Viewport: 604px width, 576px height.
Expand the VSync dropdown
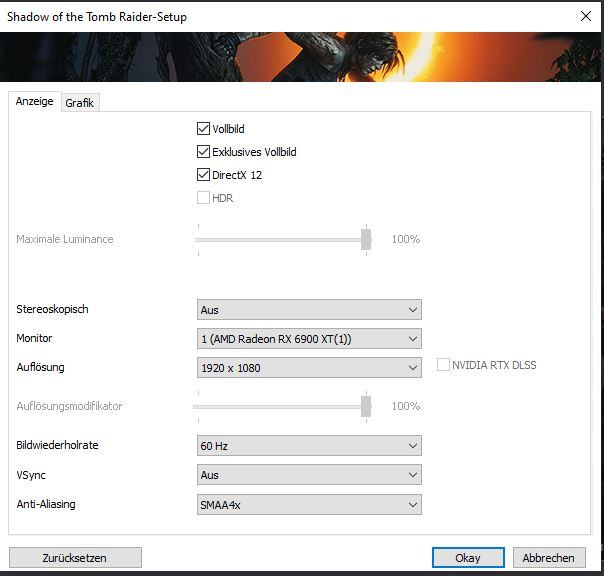pyautogui.click(x=309, y=475)
